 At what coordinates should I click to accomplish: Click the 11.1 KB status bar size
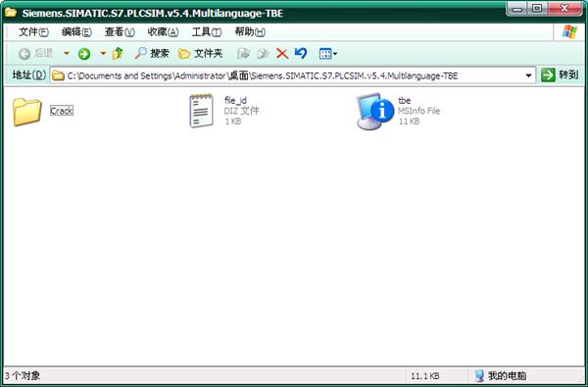(425, 376)
